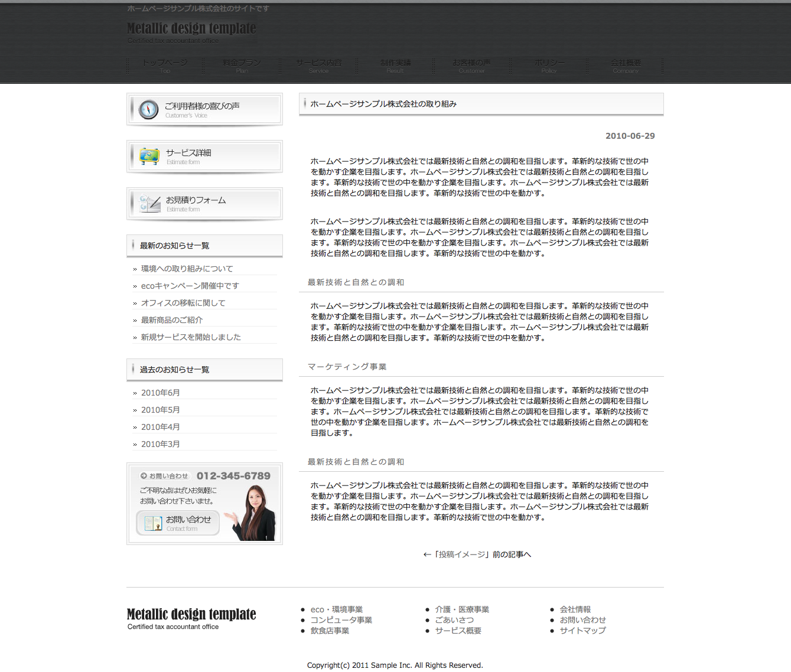Expand the 2010年4月 archive entry
Viewport: 791px width, 672px height.
tap(160, 427)
